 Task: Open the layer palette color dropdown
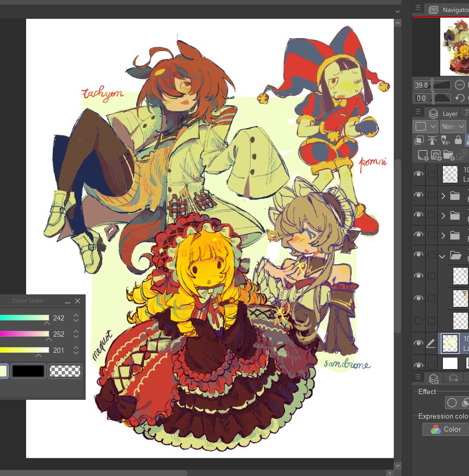pos(425,126)
